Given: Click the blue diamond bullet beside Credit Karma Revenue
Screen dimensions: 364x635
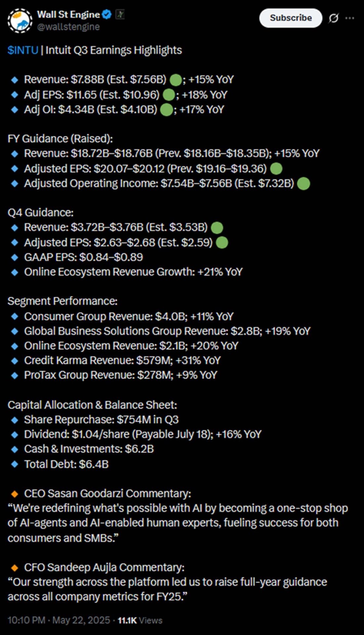Looking at the screenshot, I should (15, 361).
